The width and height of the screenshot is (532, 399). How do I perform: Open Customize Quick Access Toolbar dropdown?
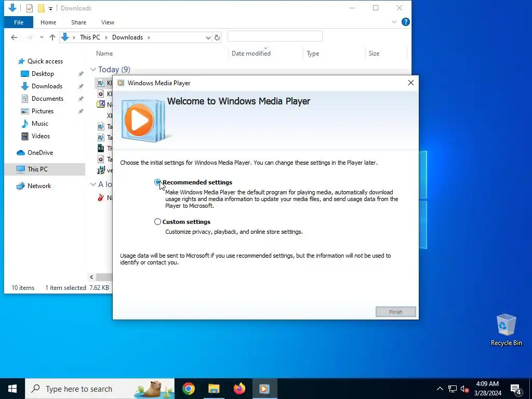50,8
